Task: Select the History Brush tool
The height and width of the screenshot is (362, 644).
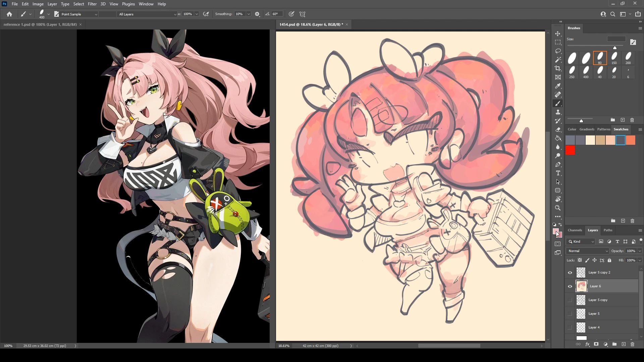Action: coord(558,121)
